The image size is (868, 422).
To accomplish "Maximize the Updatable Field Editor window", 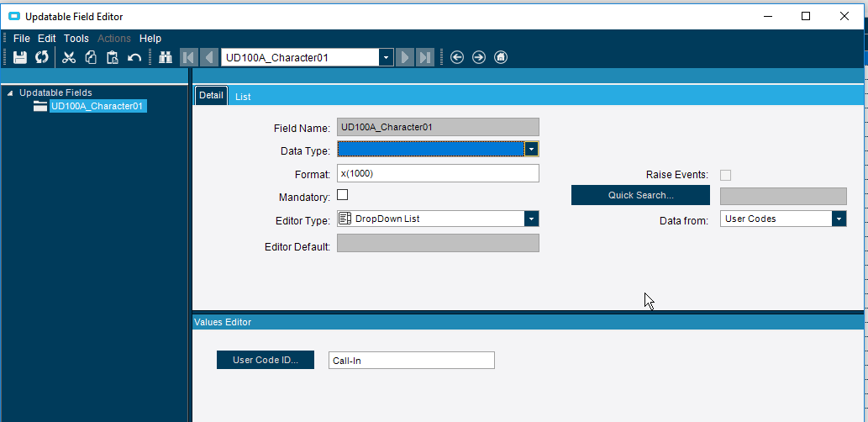I will pyautogui.click(x=806, y=16).
